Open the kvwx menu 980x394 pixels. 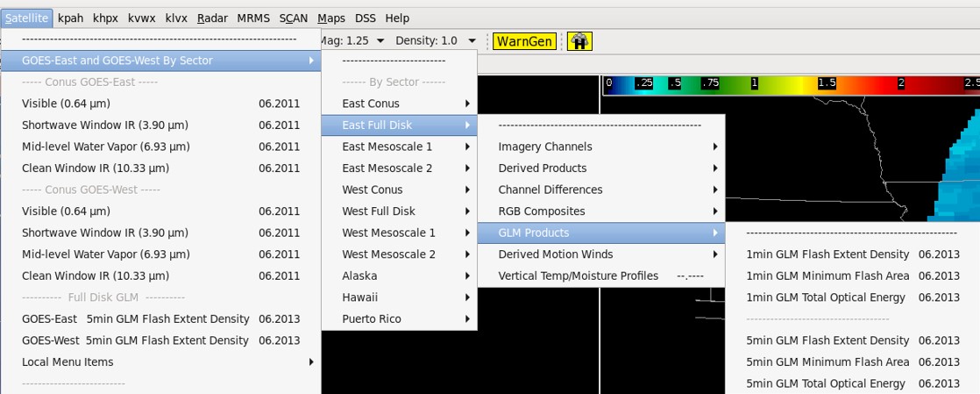pyautogui.click(x=141, y=18)
